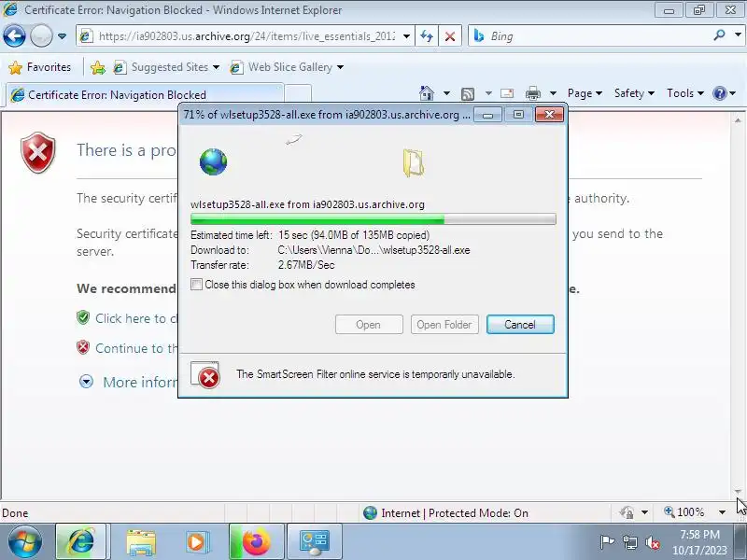Open a new blank tab
Image resolution: width=747 pixels, height=560 pixels.
(298, 94)
